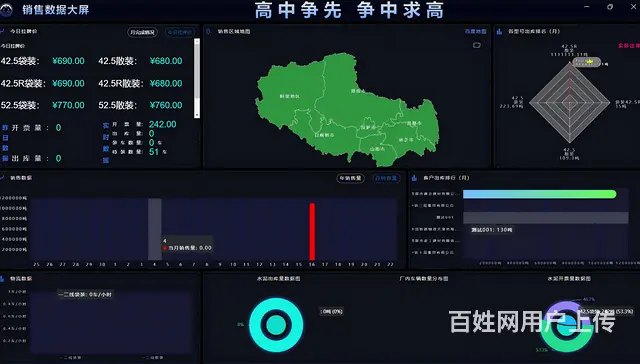Click the app logo beside 销售数据大屏
This screenshot has width=640, height=364.
pos(7,10)
